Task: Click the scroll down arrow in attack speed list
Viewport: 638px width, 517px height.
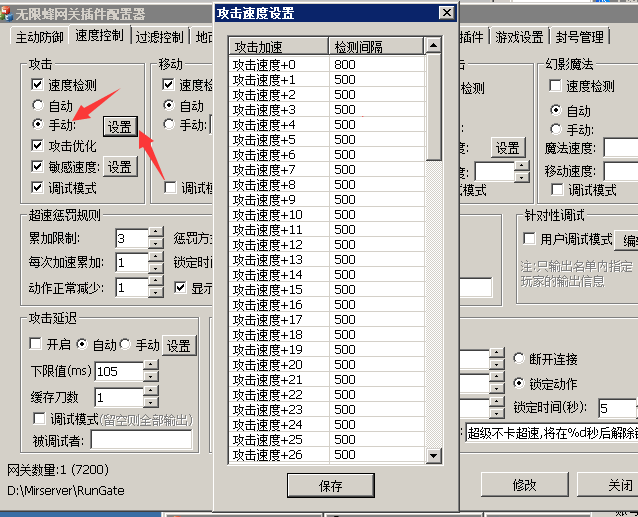Action: 433,456
